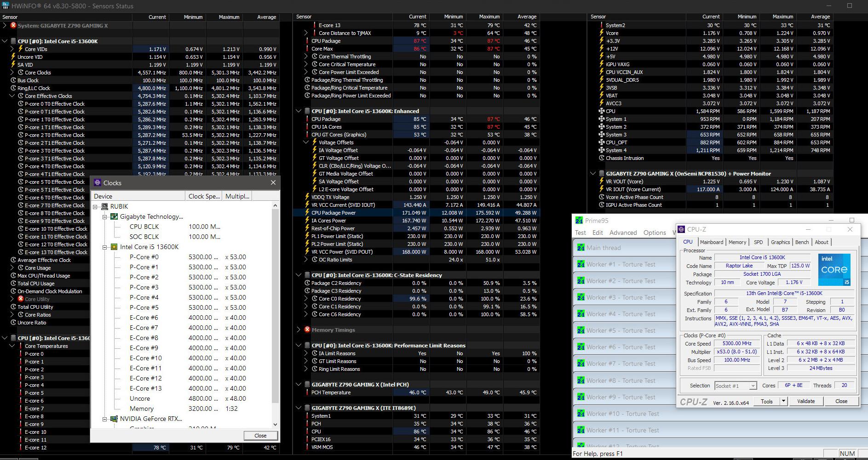Click the thermometer icon beside PCH Temperature
The height and width of the screenshot is (460, 868).
tap(307, 392)
